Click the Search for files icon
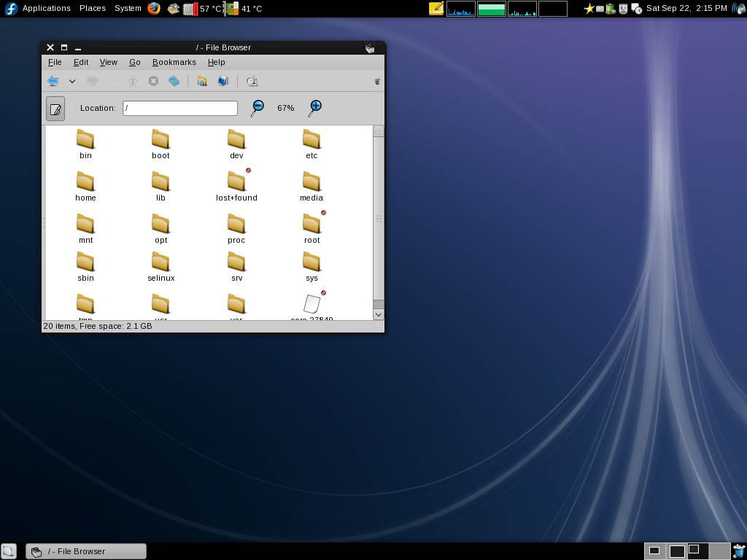 [252, 82]
